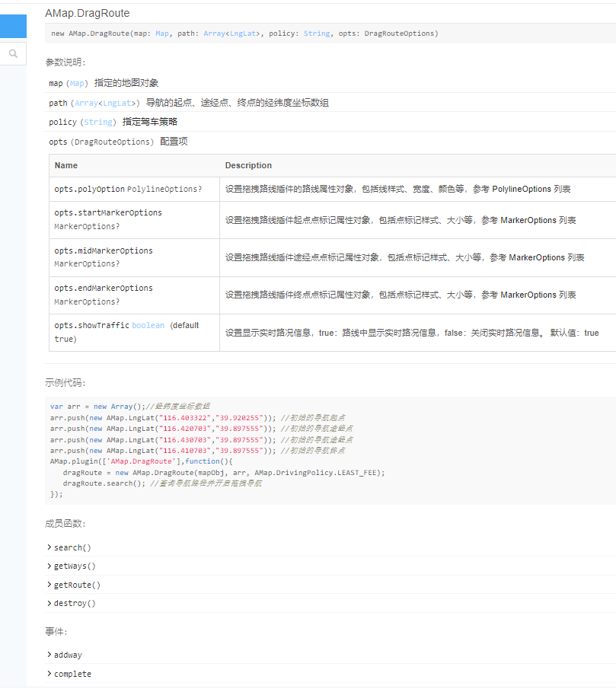Click the blue panel icon in the left sidebar
616x689 pixels.
pyautogui.click(x=12, y=26)
